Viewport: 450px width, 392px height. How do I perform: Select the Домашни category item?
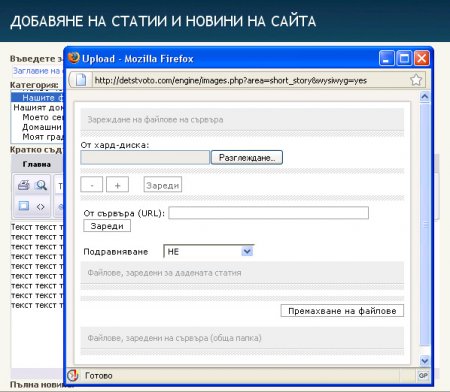click(x=42, y=127)
